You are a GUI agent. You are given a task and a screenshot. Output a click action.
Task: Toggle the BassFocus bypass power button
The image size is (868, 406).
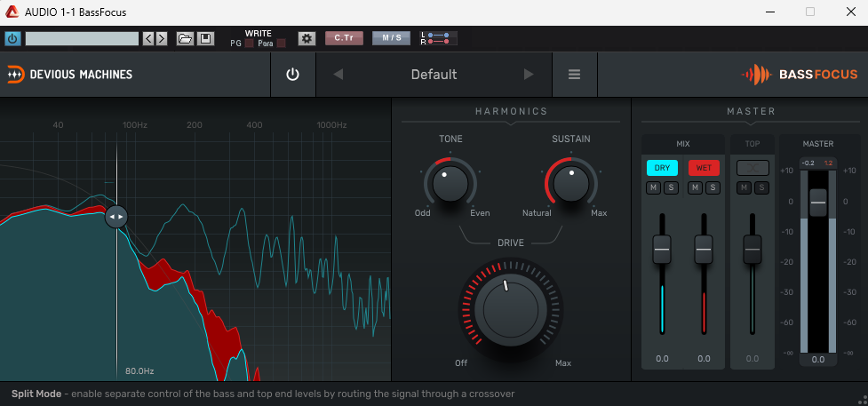(x=293, y=75)
